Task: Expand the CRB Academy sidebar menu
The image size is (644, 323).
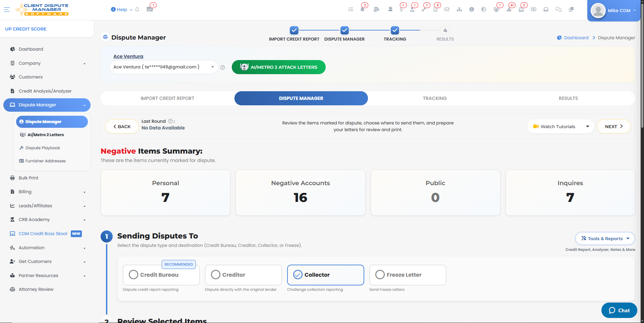Action: tap(47, 219)
